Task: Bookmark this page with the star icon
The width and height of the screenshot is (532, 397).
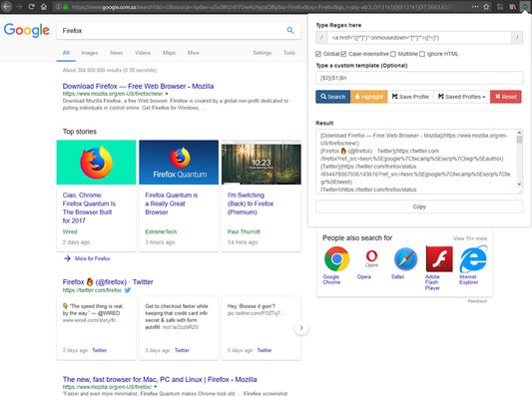Action: [486, 6]
